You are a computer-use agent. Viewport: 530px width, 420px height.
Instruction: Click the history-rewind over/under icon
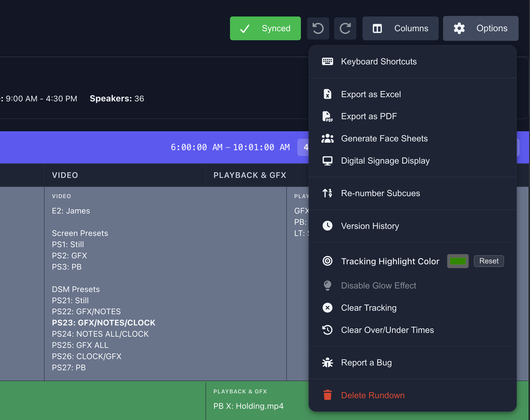click(x=327, y=330)
